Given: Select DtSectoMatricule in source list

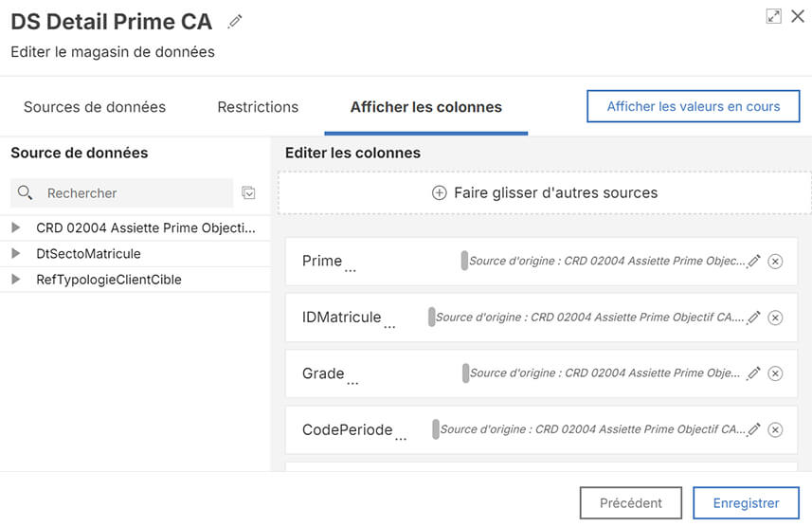Looking at the screenshot, I should coord(88,253).
